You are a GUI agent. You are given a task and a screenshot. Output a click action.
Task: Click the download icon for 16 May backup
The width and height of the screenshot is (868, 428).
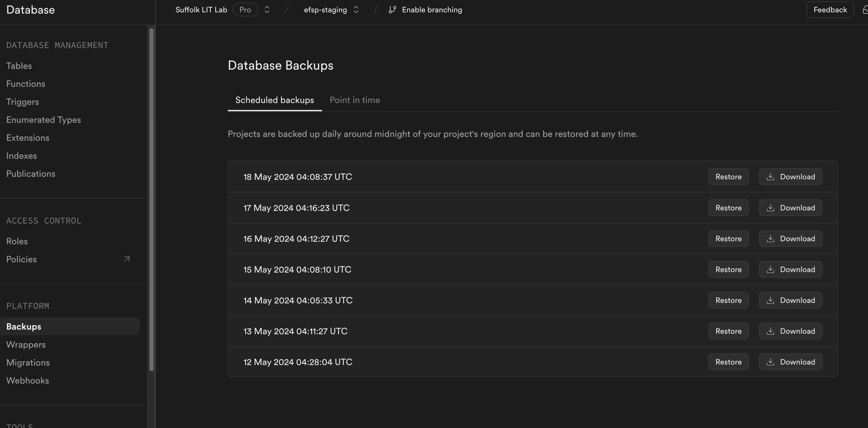(x=770, y=239)
